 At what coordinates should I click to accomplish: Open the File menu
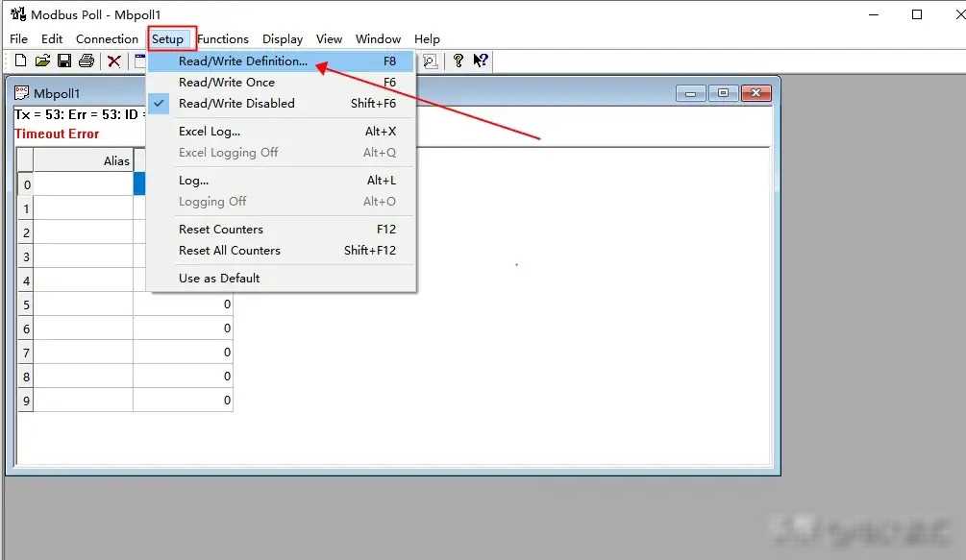[x=18, y=38]
